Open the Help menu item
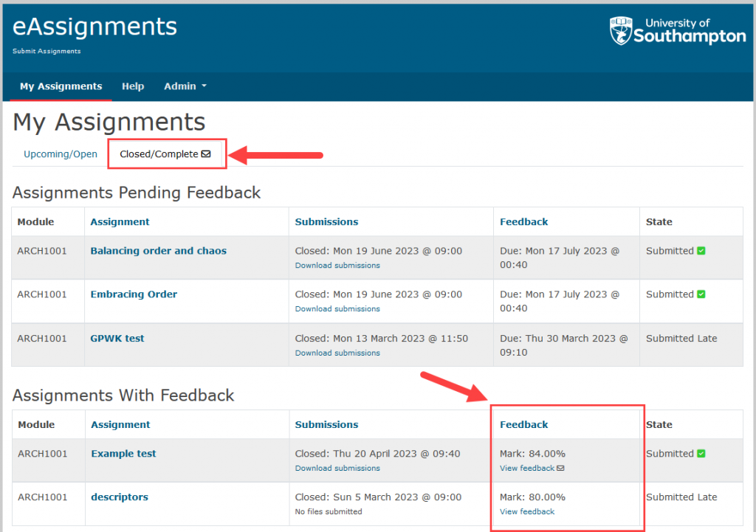756x532 pixels. click(133, 86)
